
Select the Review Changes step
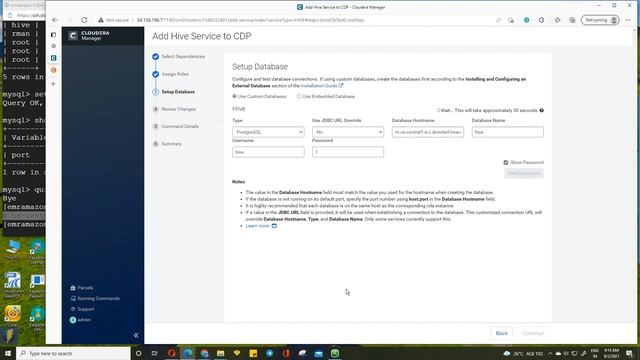[174, 109]
